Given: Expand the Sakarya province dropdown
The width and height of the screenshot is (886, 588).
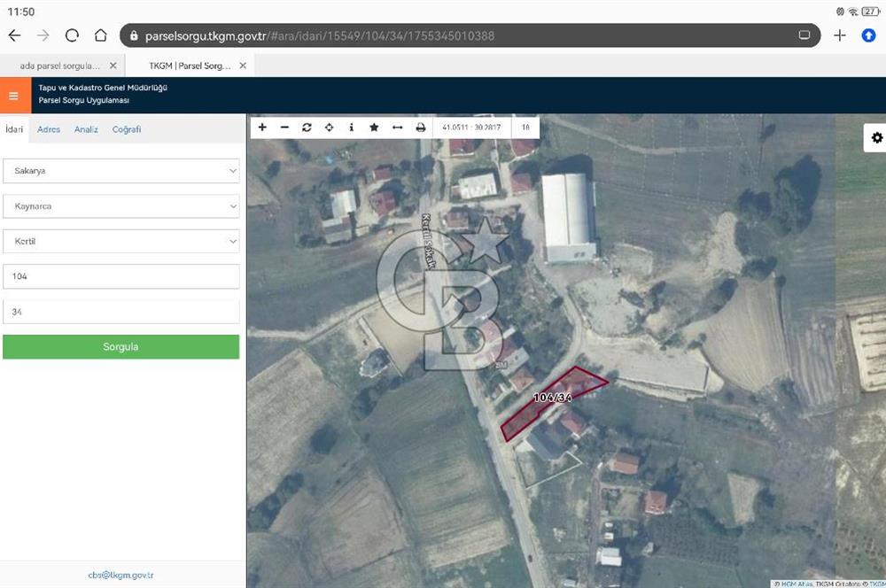Looking at the screenshot, I should point(120,171).
